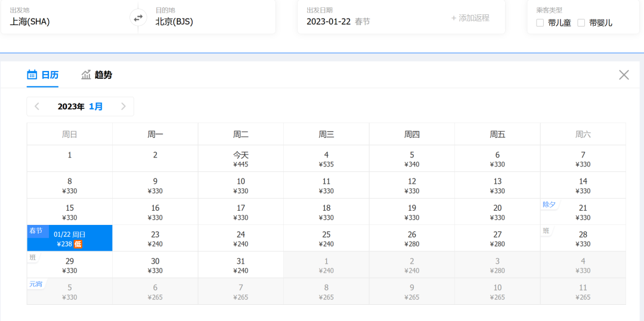Pick January 18 date cell
Screen dimensions: 644x321
[326, 212]
